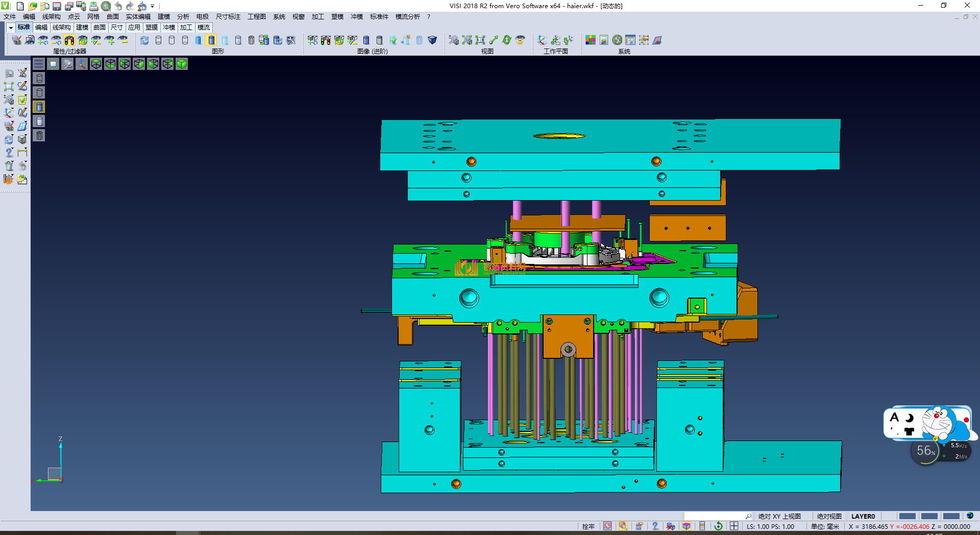Click the traffic light filter icon
The image size is (980, 535).
pos(69,40)
